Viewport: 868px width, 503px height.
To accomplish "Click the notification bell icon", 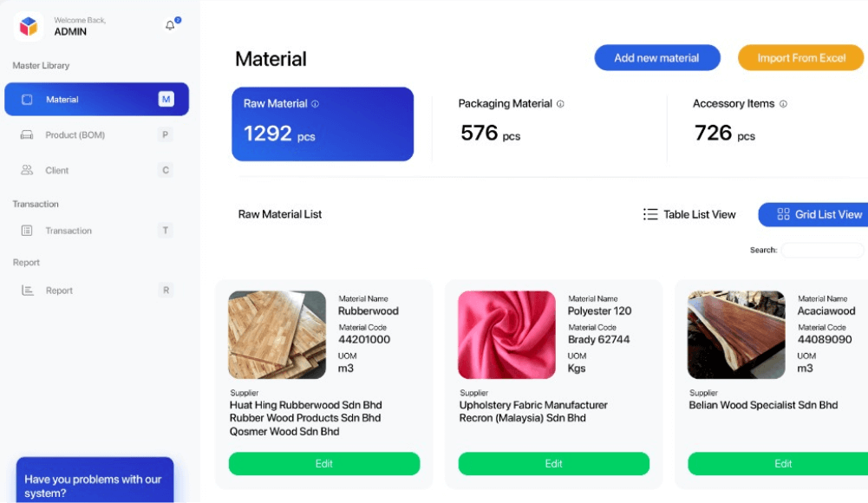I will coord(170,26).
